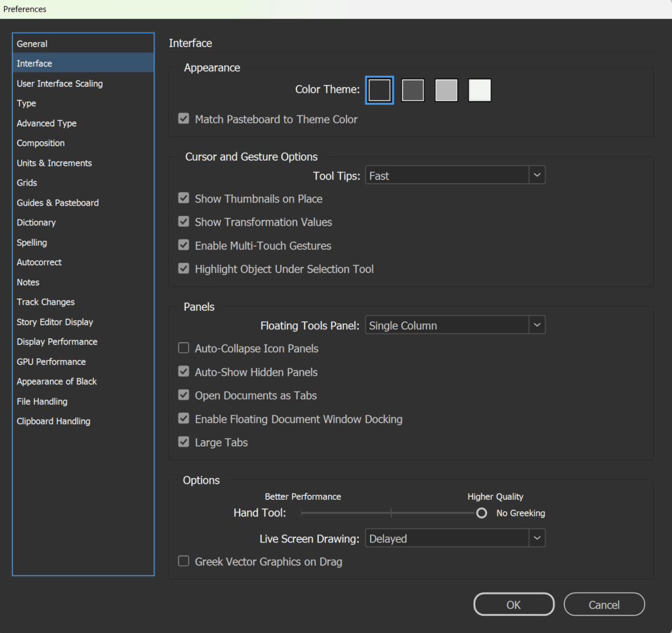Enable Auto-Collapse Icon Panels
672x633 pixels.
coord(184,348)
